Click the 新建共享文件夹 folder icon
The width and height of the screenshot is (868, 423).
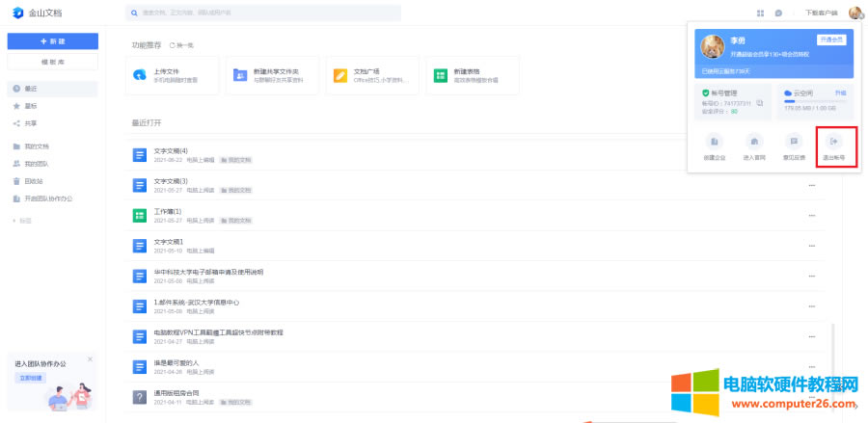(x=240, y=75)
